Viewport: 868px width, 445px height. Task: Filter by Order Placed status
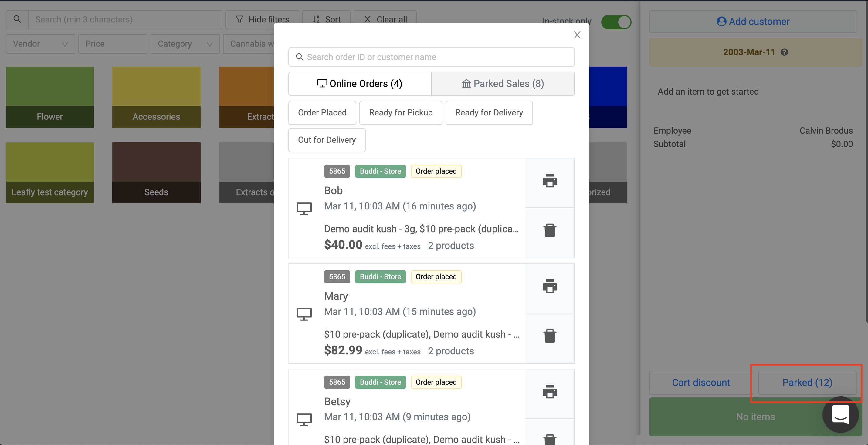(x=322, y=113)
